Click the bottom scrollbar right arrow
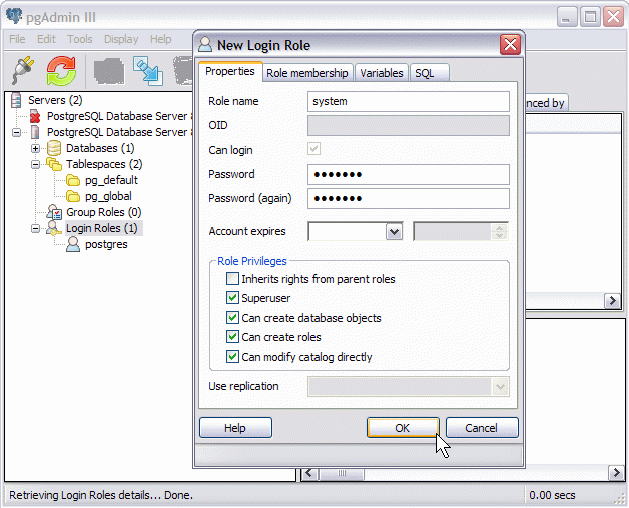629x508 pixels. pyautogui.click(x=616, y=473)
